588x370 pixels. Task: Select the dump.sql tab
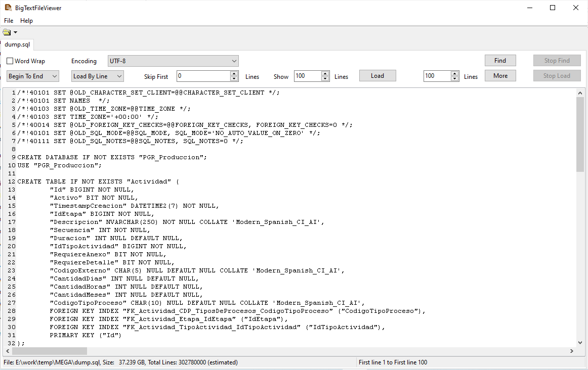click(x=17, y=44)
